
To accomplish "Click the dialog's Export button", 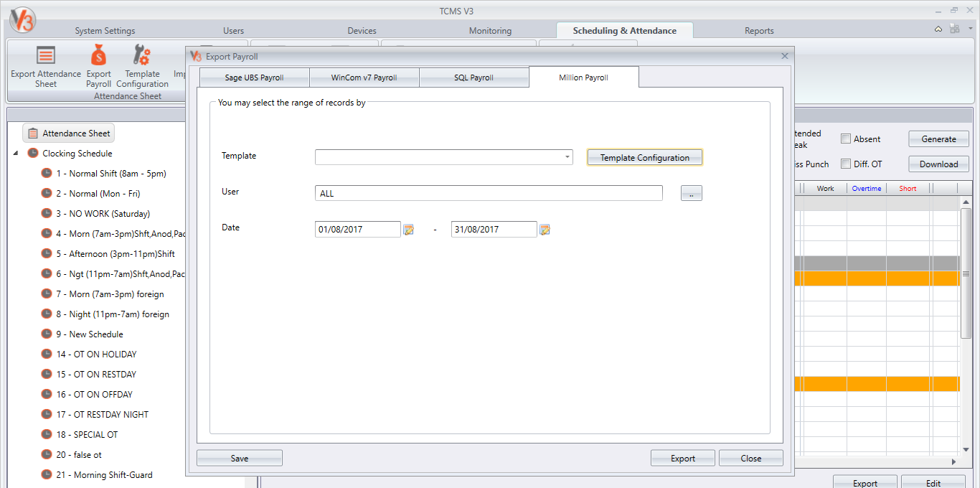I will [x=683, y=459].
